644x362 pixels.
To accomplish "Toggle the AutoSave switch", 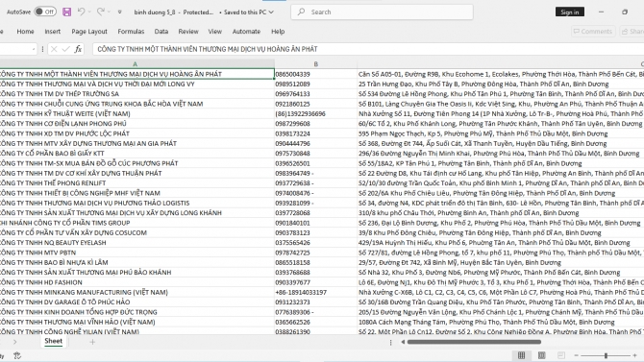I will [45, 12].
